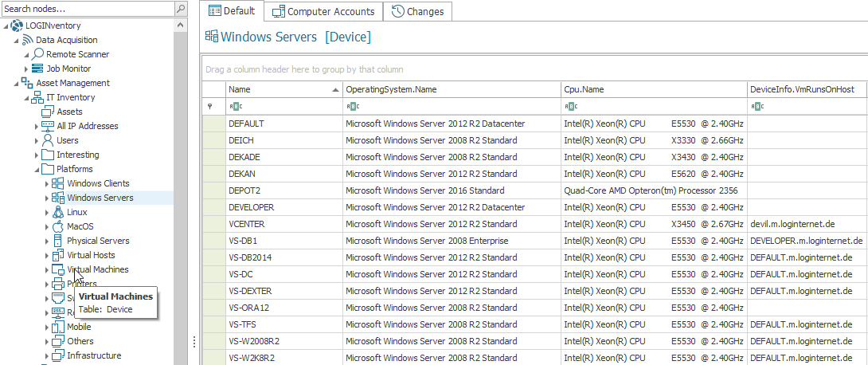Viewport: 868px width, 365px height.
Task: Expand the Windows Servers tree node
Action: (x=46, y=198)
